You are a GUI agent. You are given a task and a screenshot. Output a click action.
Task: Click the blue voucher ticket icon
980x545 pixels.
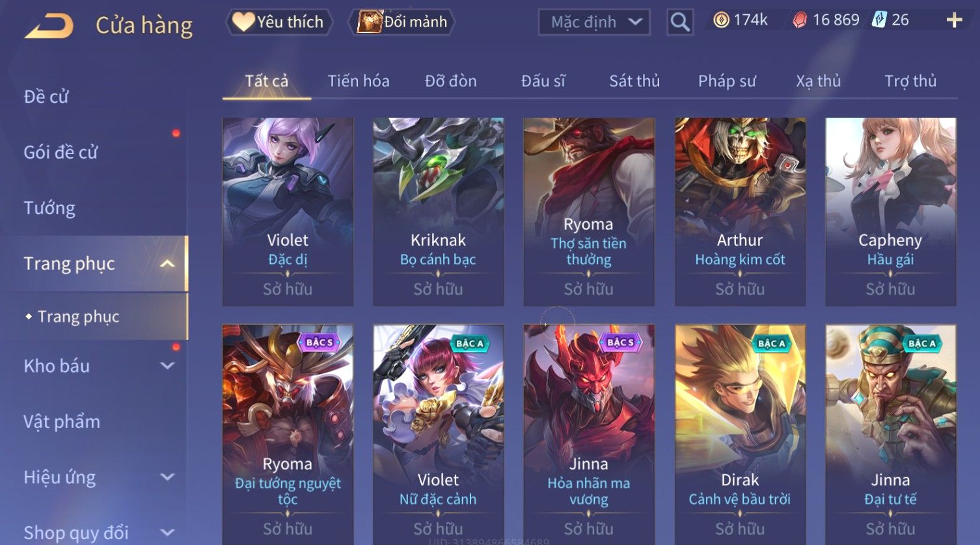(879, 20)
